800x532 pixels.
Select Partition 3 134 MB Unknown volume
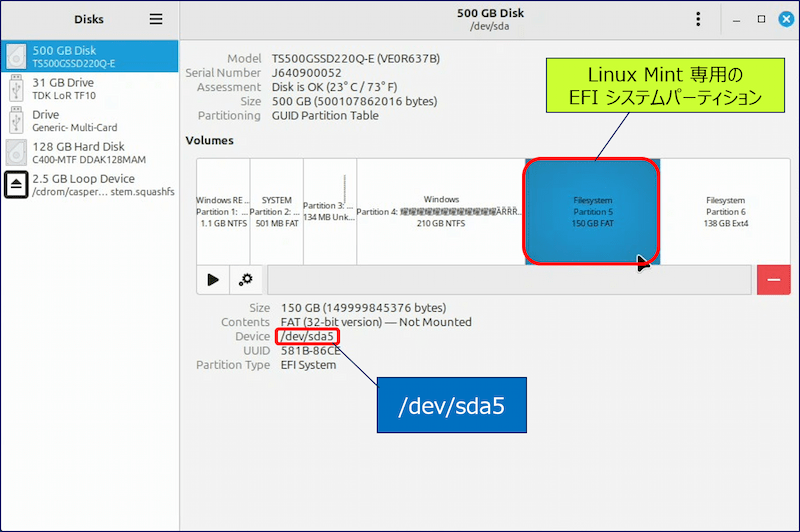click(x=330, y=211)
